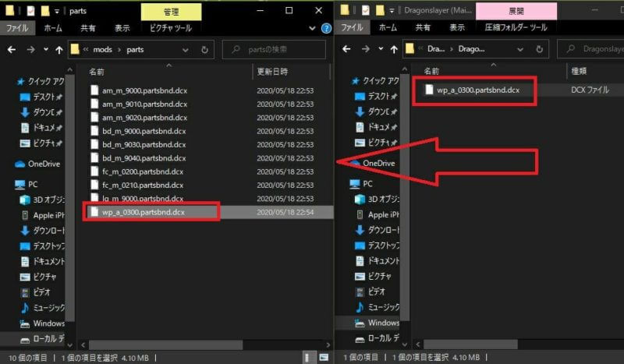The image size is (624, 364).
Task: Click horizontal scrollbar in parts file list
Action: [165, 345]
